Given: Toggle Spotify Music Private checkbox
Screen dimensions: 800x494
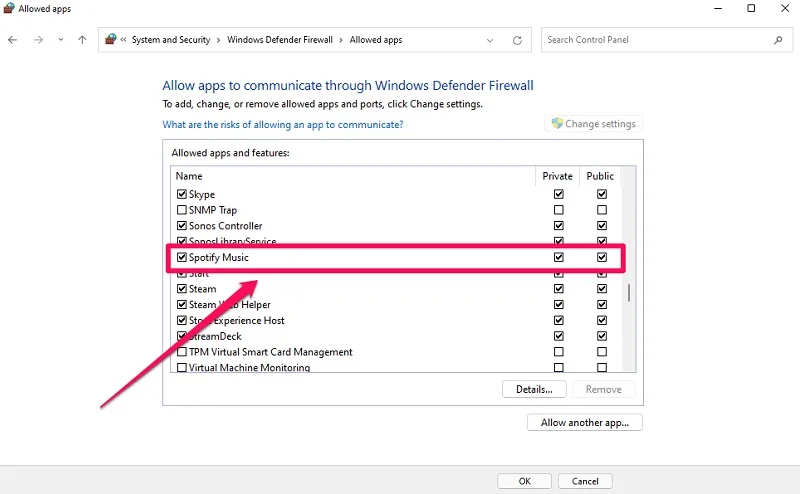Looking at the screenshot, I should [559, 257].
